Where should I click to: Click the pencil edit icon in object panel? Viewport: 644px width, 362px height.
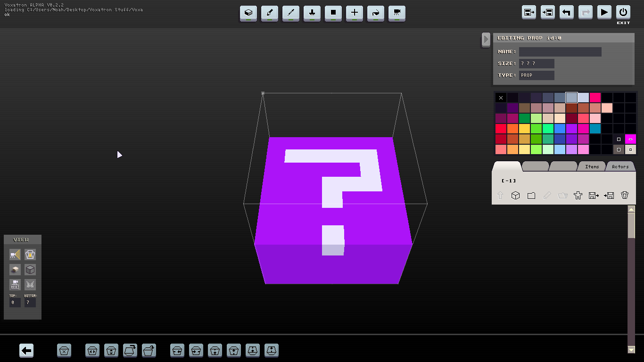[547, 195]
